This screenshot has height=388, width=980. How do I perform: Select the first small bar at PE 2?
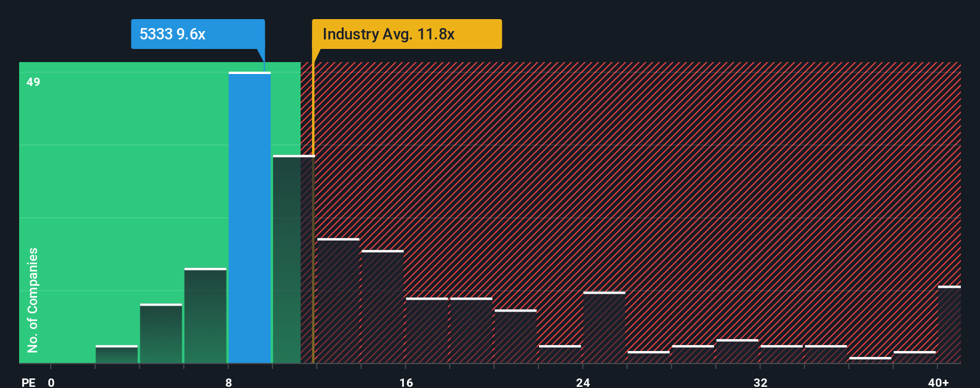[x=117, y=355]
